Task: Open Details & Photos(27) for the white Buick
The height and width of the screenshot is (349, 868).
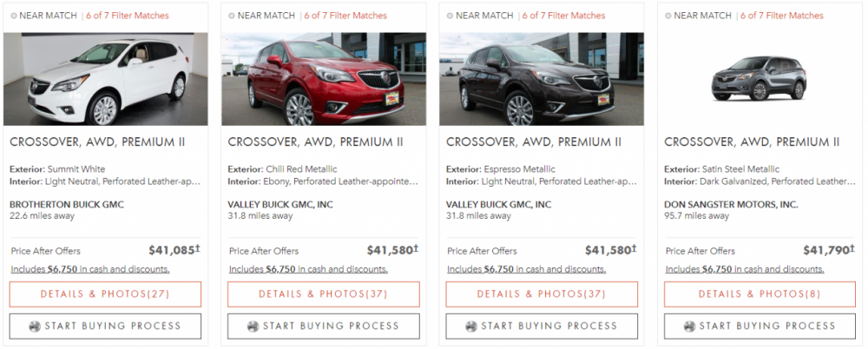Action: (x=105, y=294)
